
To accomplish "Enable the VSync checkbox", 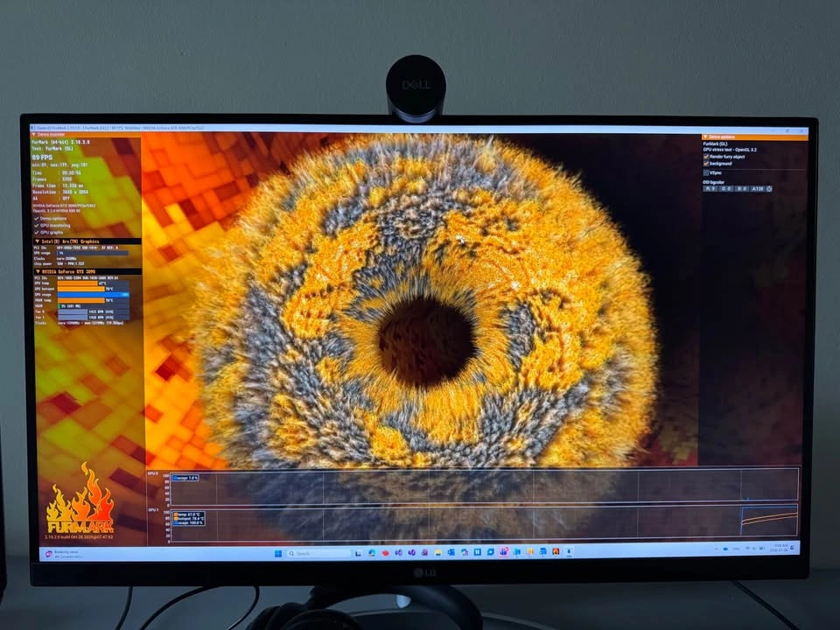I will point(706,173).
